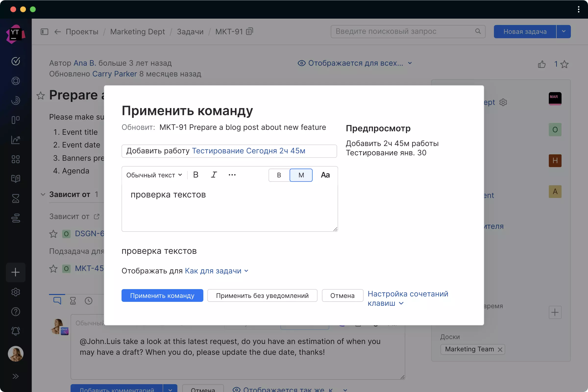588x392 pixels.
Task: Click the plus icon to create new item
Action: [15, 272]
